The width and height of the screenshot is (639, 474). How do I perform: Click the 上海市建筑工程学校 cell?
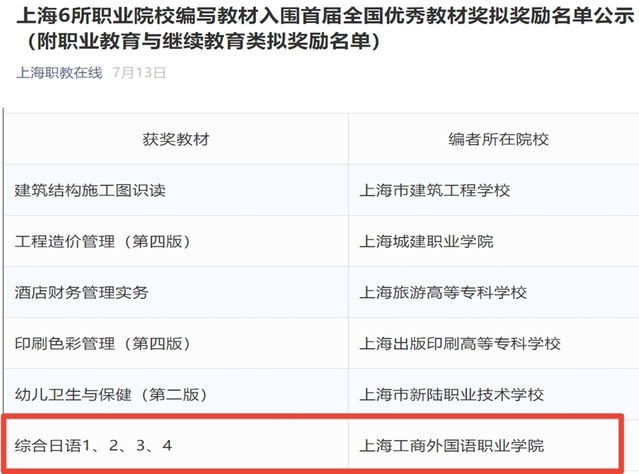436,191
